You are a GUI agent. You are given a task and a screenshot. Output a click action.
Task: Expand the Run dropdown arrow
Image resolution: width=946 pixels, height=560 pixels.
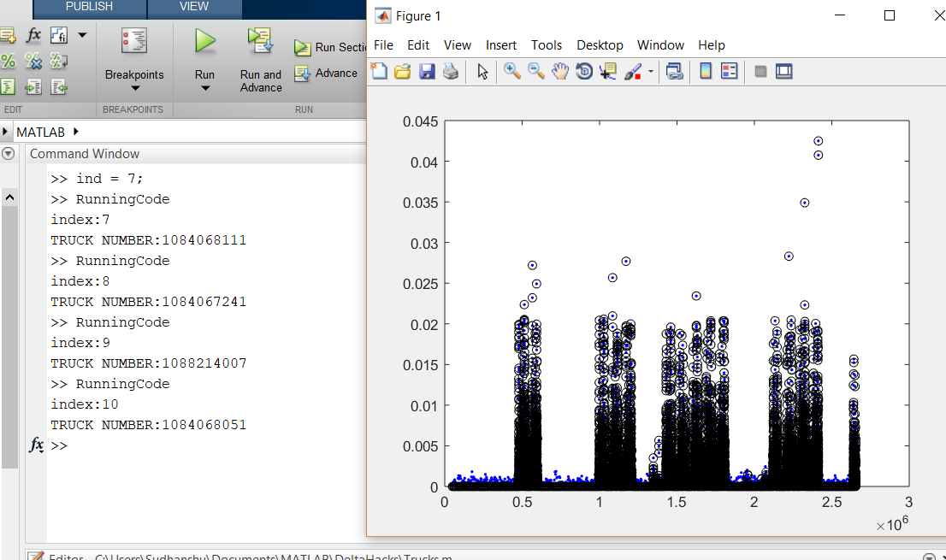coord(205,89)
